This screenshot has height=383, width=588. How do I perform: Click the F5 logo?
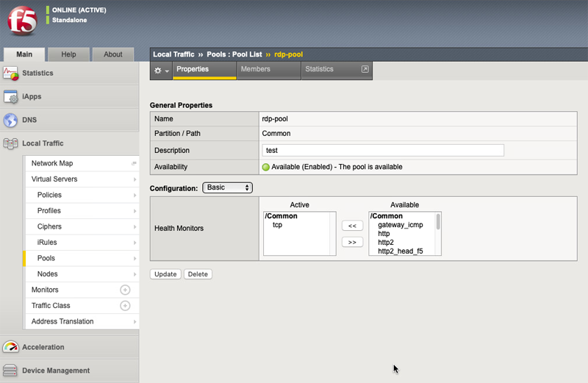23,21
